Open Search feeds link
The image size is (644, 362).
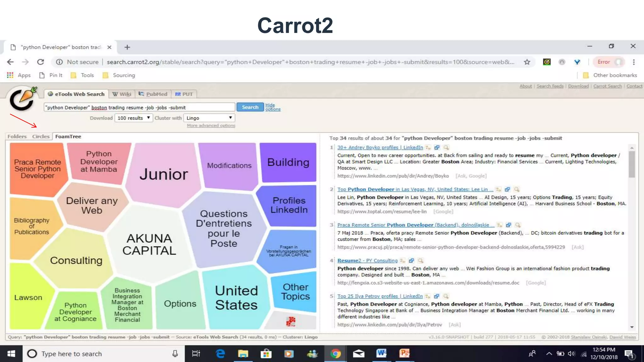[x=550, y=86]
